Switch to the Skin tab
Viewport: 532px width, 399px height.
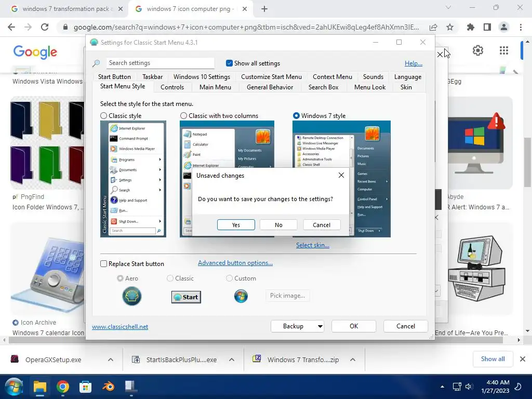click(406, 87)
